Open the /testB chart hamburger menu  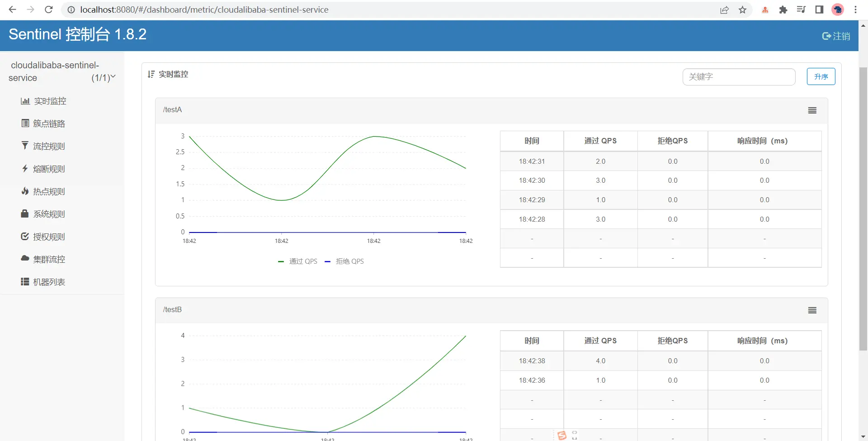812,310
